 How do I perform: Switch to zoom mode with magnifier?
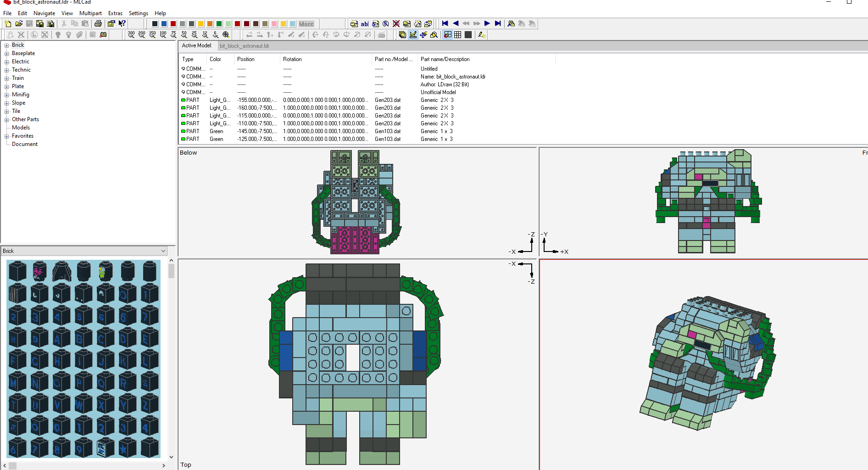click(x=434, y=35)
